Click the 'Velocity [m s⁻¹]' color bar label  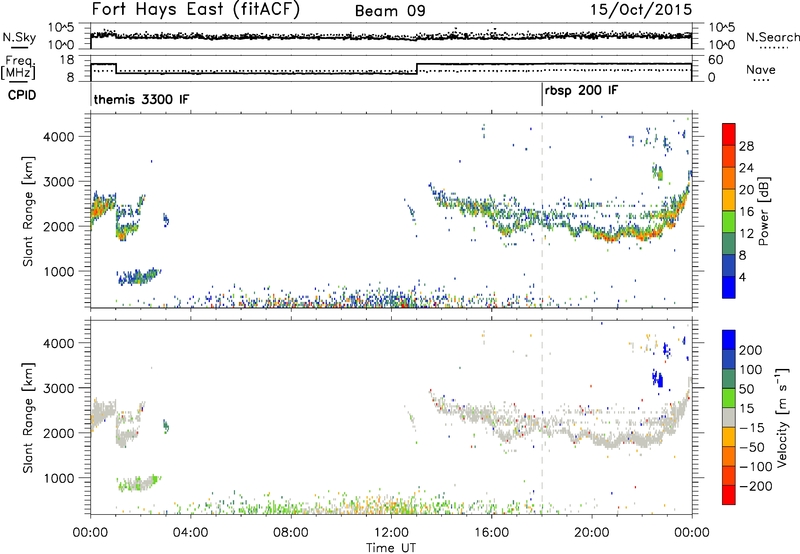point(782,418)
